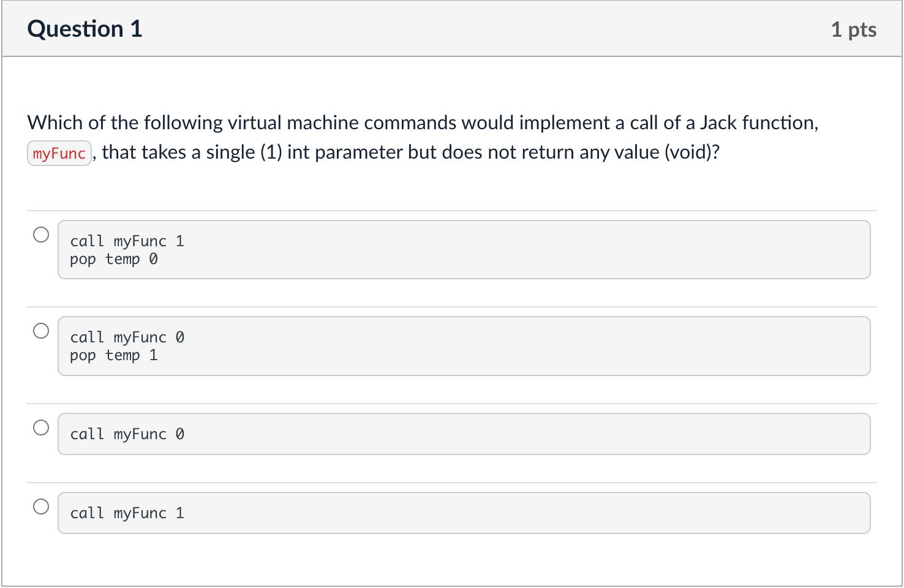
Task: Click the divider line above the first answer
Action: point(452,210)
